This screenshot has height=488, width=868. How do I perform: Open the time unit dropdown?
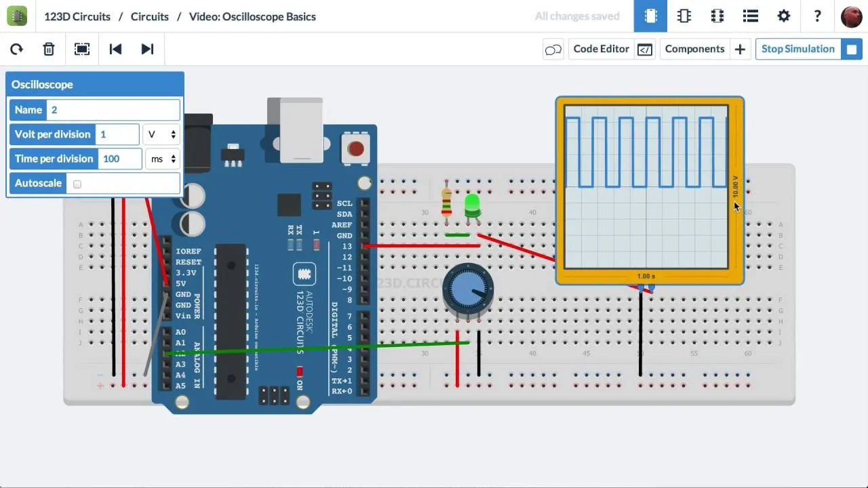161,159
